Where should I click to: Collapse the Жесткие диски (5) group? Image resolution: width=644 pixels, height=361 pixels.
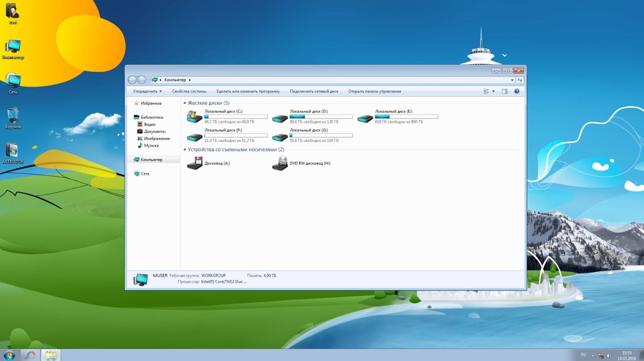pyautogui.click(x=185, y=103)
